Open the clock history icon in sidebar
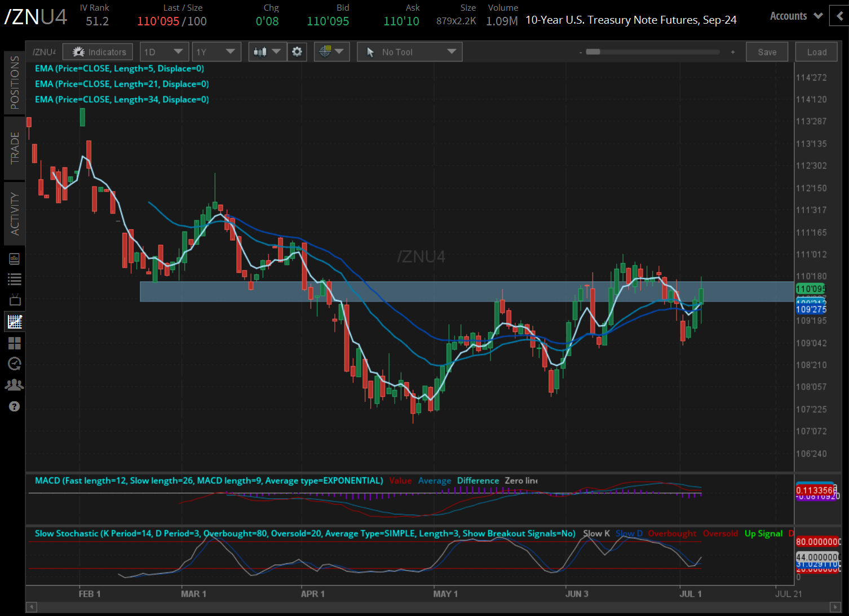The width and height of the screenshot is (849, 616). click(15, 364)
